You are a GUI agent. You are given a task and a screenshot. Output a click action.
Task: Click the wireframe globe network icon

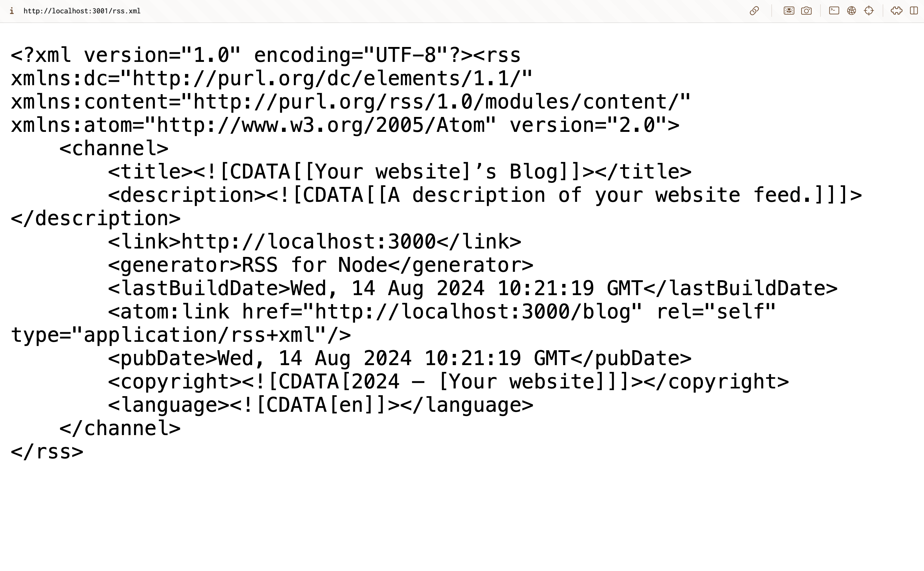(852, 11)
